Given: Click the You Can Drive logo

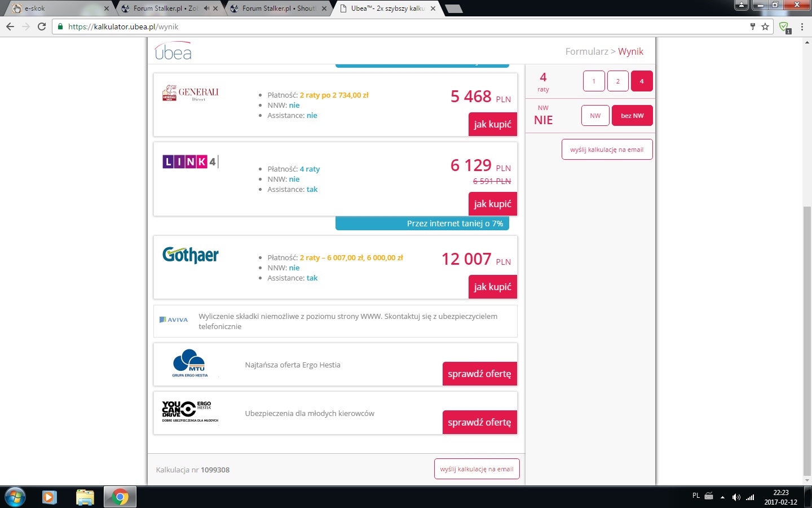Looking at the screenshot, I should [x=190, y=411].
